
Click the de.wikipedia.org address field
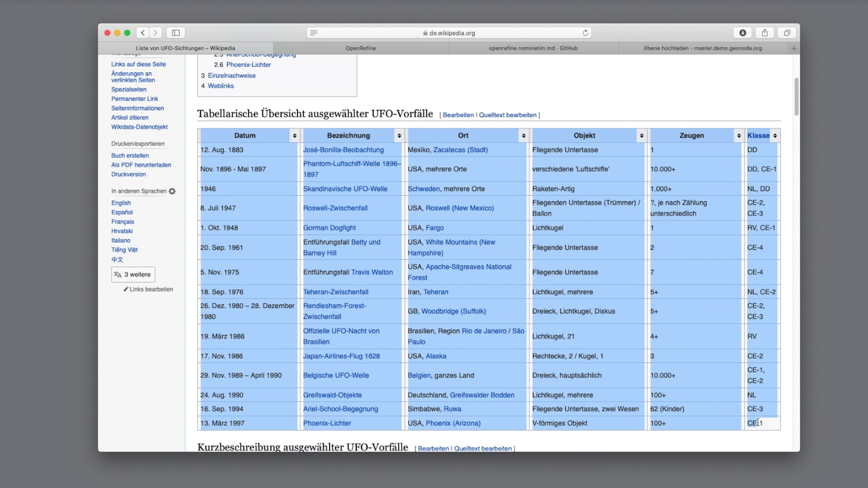click(x=449, y=33)
